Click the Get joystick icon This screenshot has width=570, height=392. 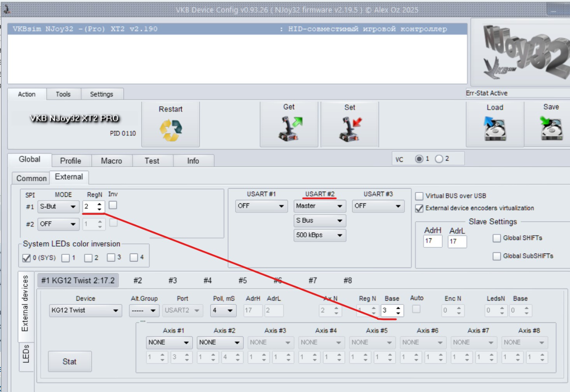click(x=289, y=129)
